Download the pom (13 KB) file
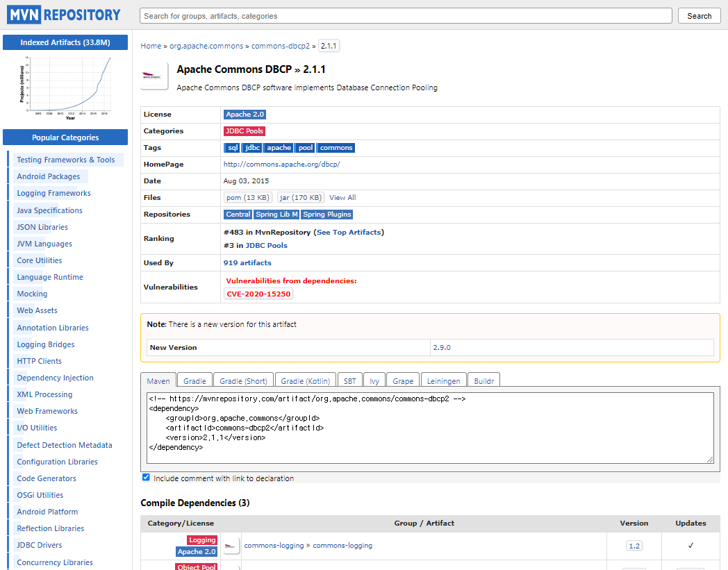 247,197
